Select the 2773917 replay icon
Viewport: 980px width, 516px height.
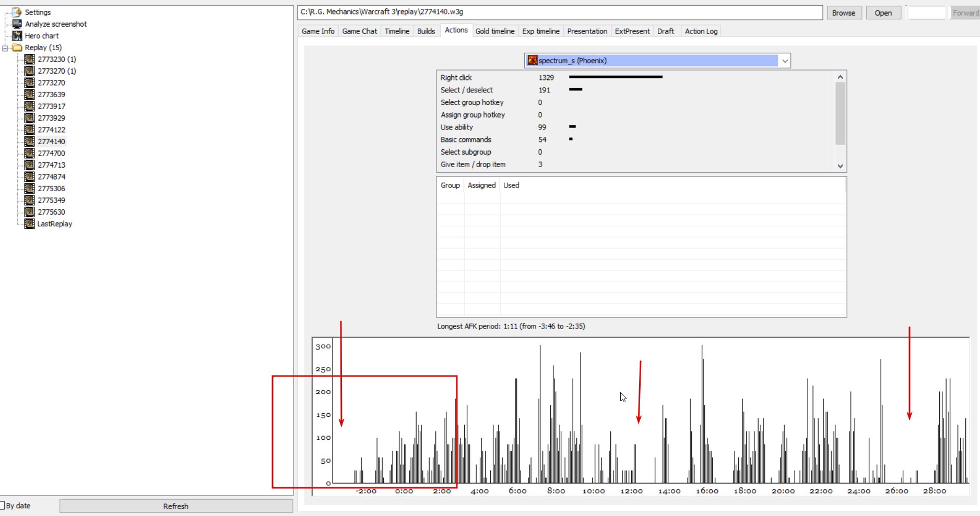(x=30, y=106)
